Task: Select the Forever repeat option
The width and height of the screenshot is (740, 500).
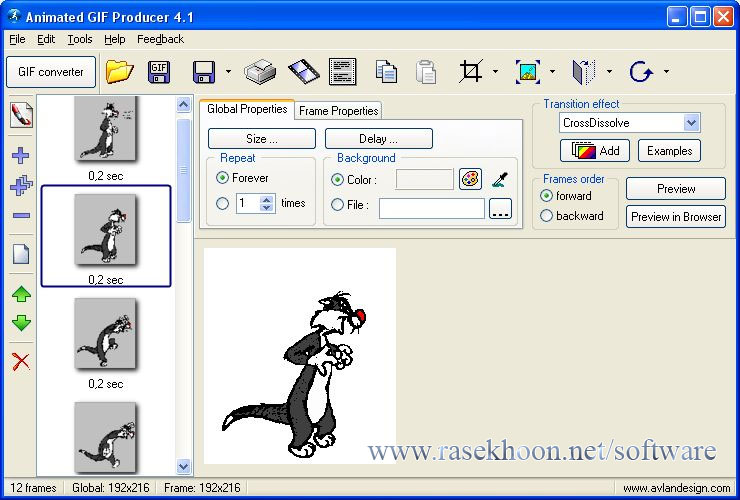Action: (222, 178)
